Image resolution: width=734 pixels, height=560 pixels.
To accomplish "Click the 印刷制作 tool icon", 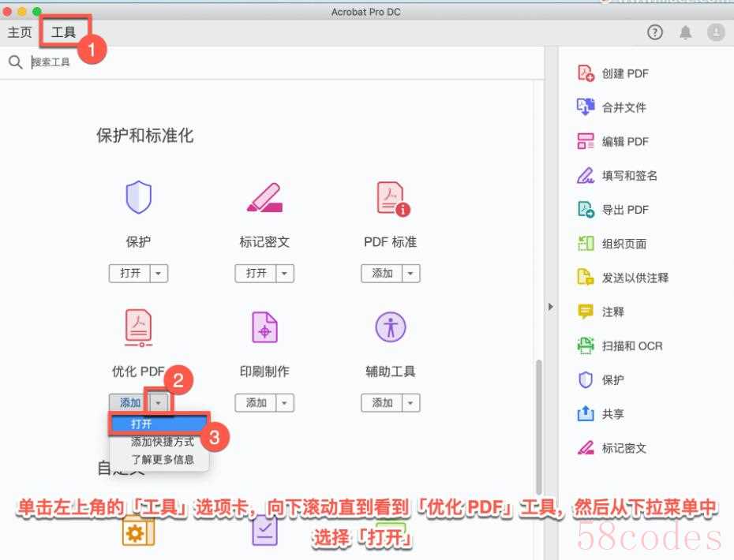I will pos(264,327).
